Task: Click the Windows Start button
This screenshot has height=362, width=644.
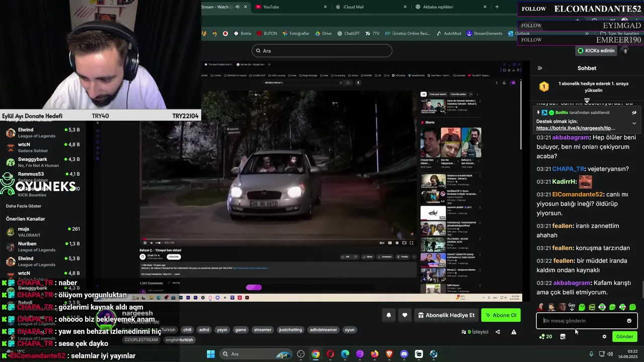Action: click(x=211, y=354)
